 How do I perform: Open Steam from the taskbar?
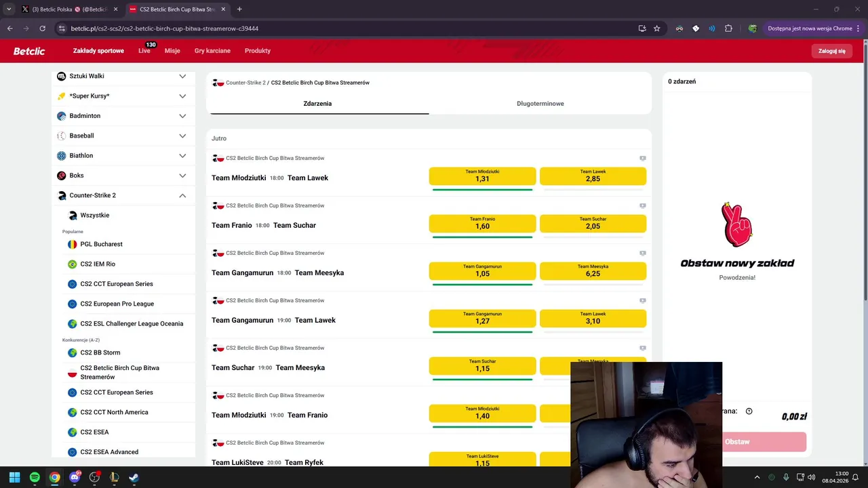pos(134,477)
